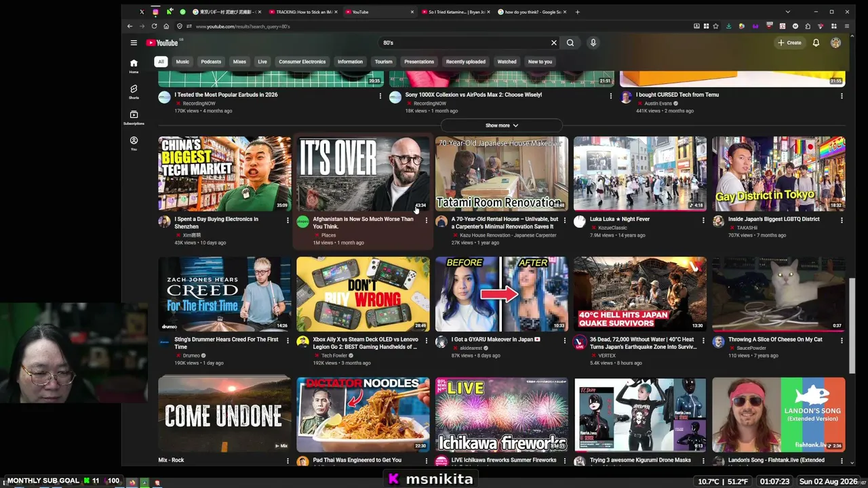Filter by Consumer Electronics chip
Viewport: 868px width, 488px height.
point(302,62)
